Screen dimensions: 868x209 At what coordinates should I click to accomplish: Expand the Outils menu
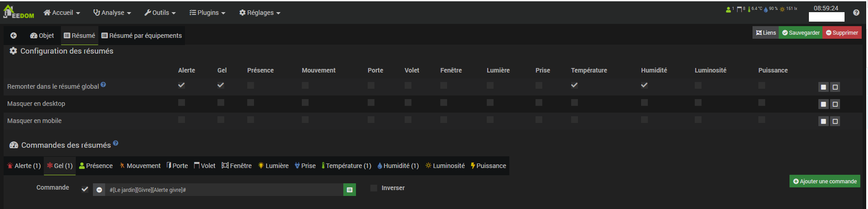[x=160, y=13]
